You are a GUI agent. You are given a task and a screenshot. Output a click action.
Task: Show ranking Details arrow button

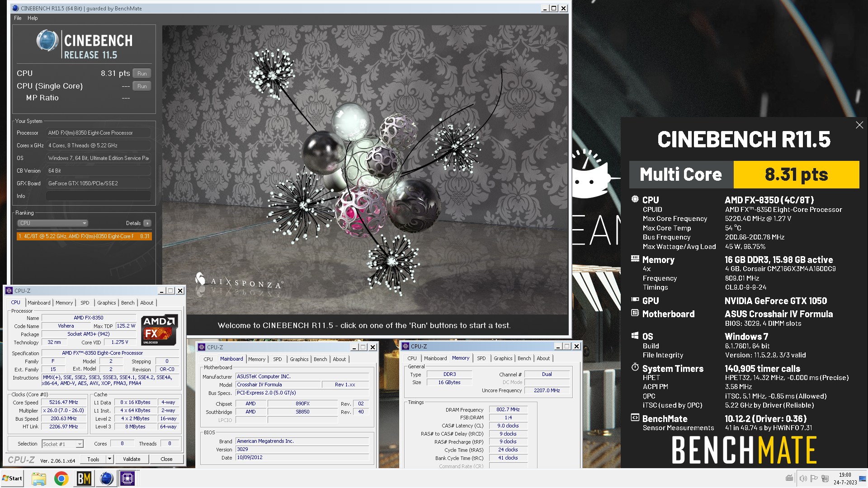point(147,223)
